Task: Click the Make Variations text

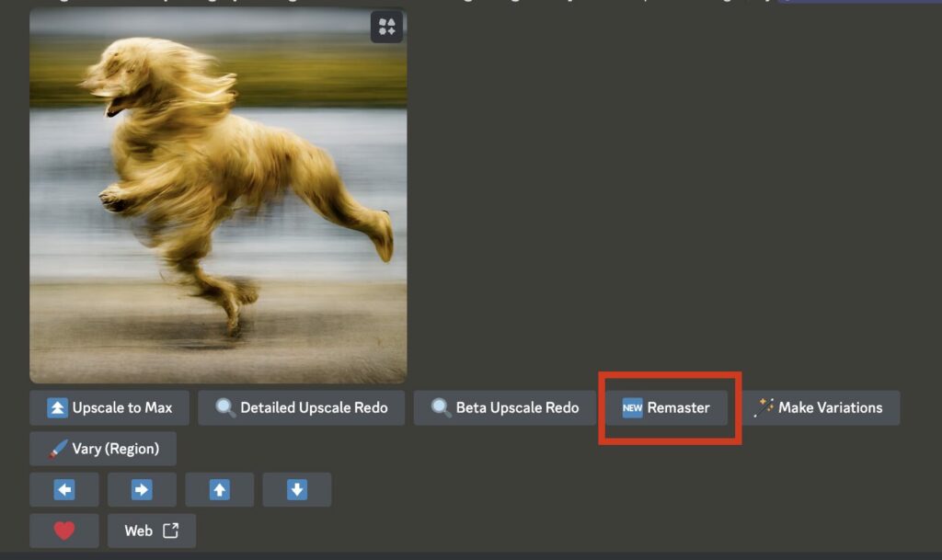Action: [x=830, y=407]
